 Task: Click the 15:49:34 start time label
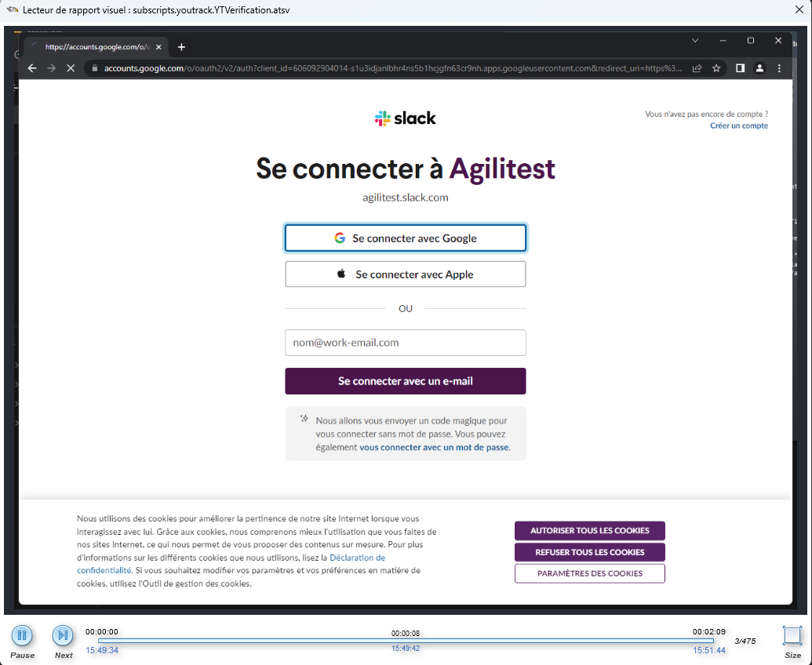click(102, 651)
